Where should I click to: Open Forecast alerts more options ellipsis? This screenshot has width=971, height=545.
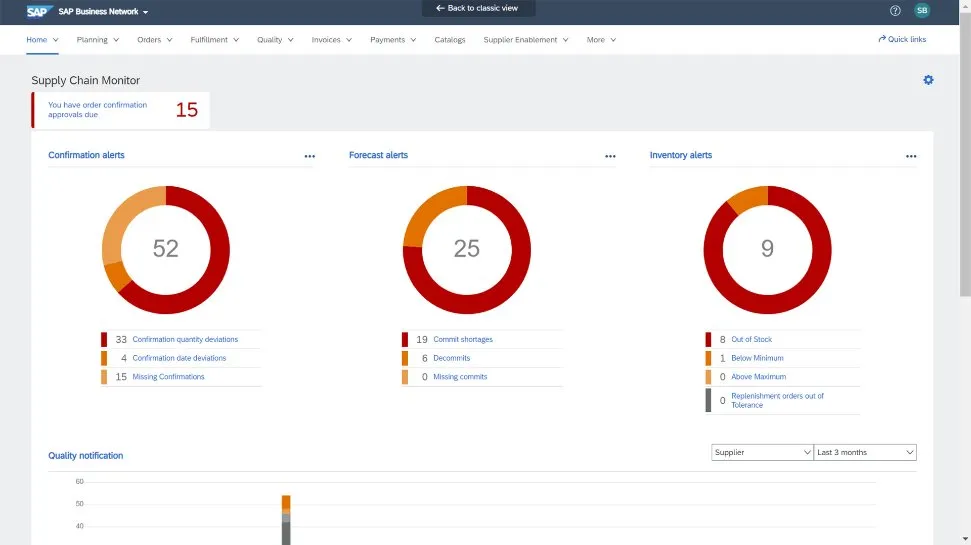coord(610,156)
